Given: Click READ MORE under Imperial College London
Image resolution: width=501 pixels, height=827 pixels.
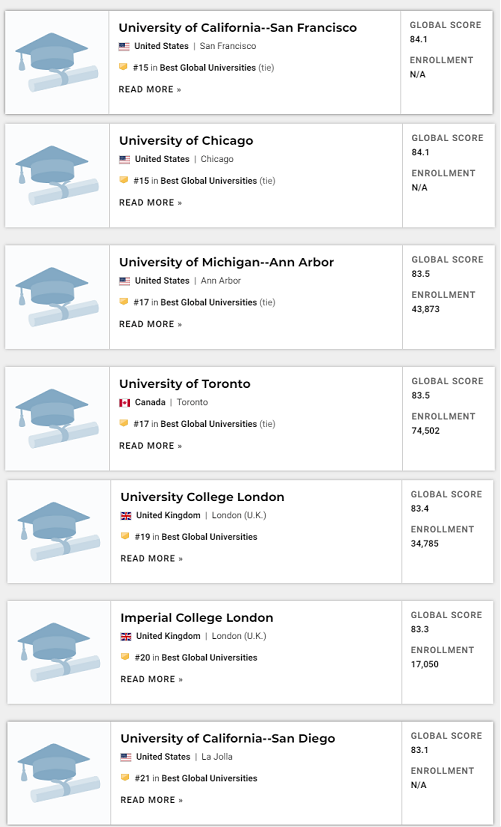Looking at the screenshot, I should point(151,679).
